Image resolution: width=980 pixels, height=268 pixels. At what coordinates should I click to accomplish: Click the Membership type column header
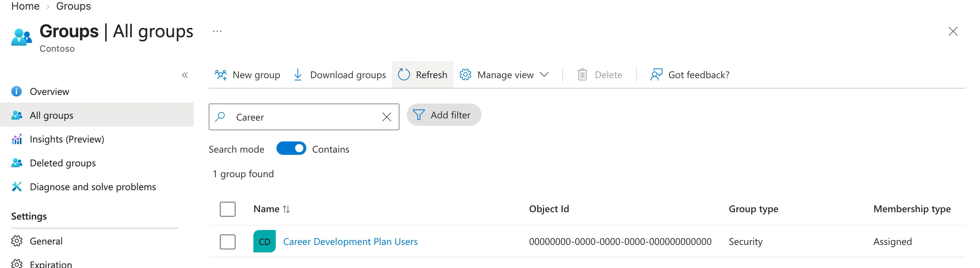pos(912,209)
